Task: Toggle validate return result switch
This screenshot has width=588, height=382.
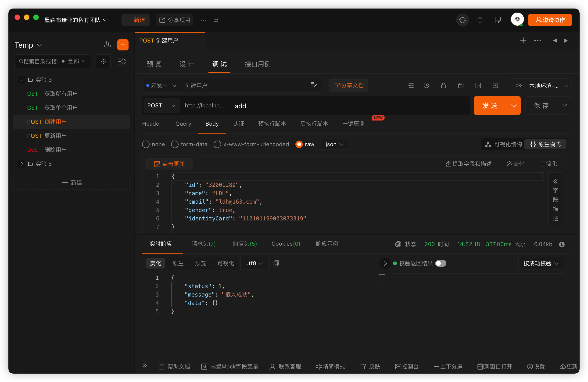Action: [441, 263]
